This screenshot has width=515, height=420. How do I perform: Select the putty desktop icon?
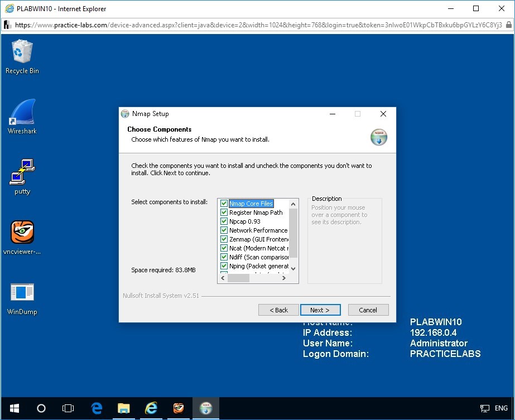click(22, 177)
